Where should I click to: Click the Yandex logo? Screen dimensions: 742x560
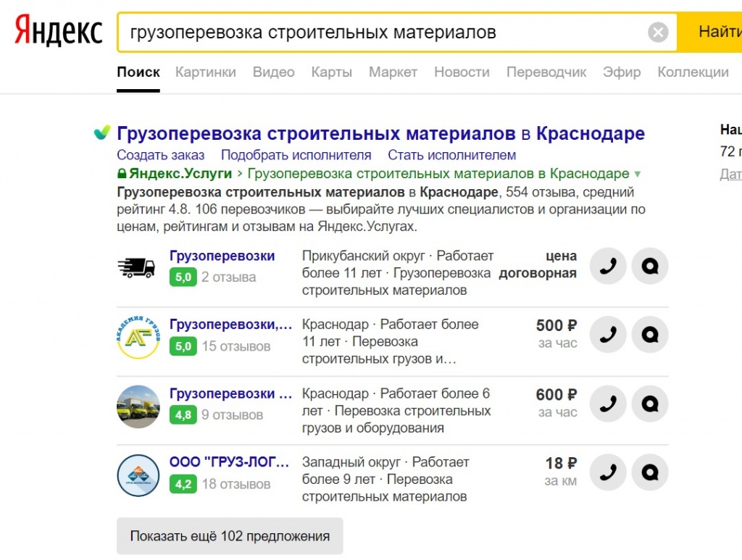(x=58, y=30)
